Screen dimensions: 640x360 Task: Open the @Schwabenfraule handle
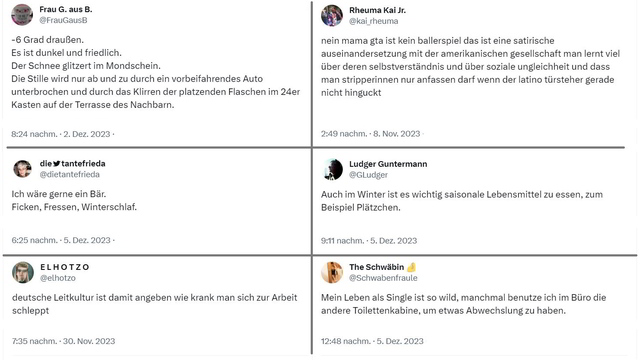point(383,278)
